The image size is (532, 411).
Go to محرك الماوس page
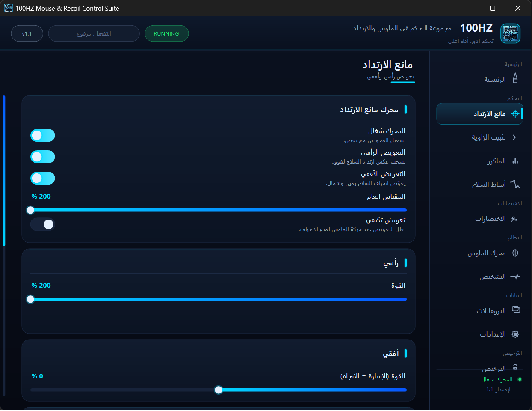480,253
